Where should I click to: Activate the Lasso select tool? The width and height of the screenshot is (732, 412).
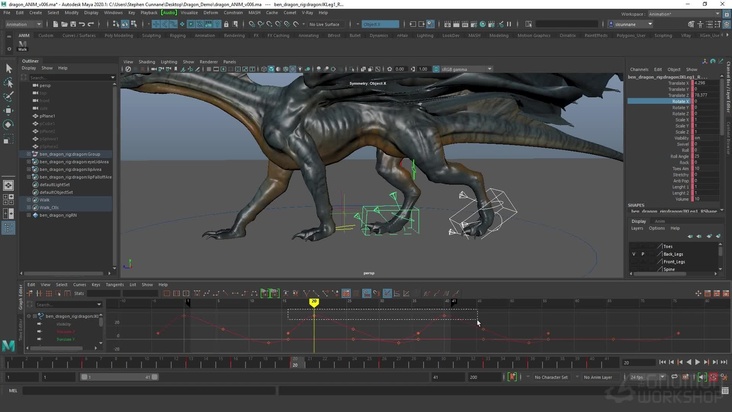[9, 83]
